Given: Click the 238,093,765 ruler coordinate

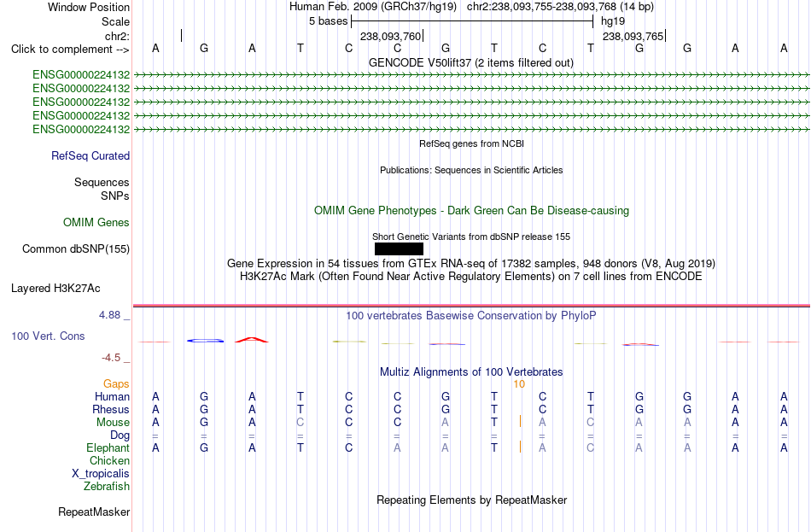Looking at the screenshot, I should (x=633, y=36).
